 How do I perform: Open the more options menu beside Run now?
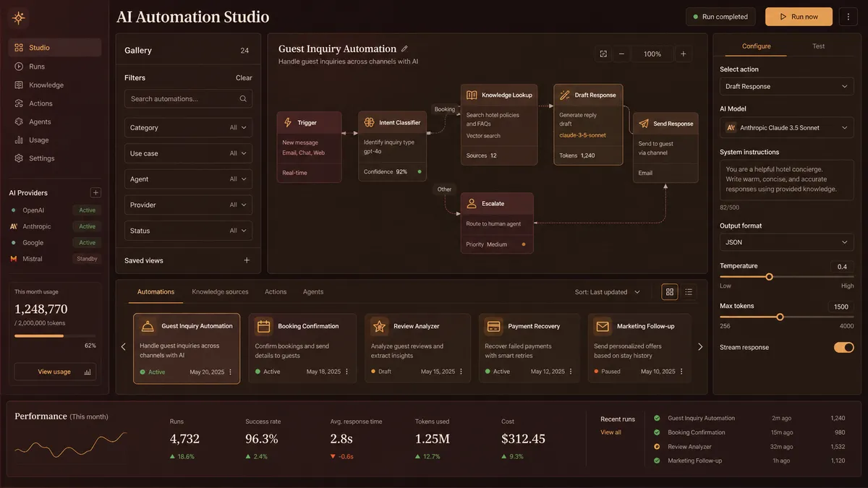[x=848, y=17]
